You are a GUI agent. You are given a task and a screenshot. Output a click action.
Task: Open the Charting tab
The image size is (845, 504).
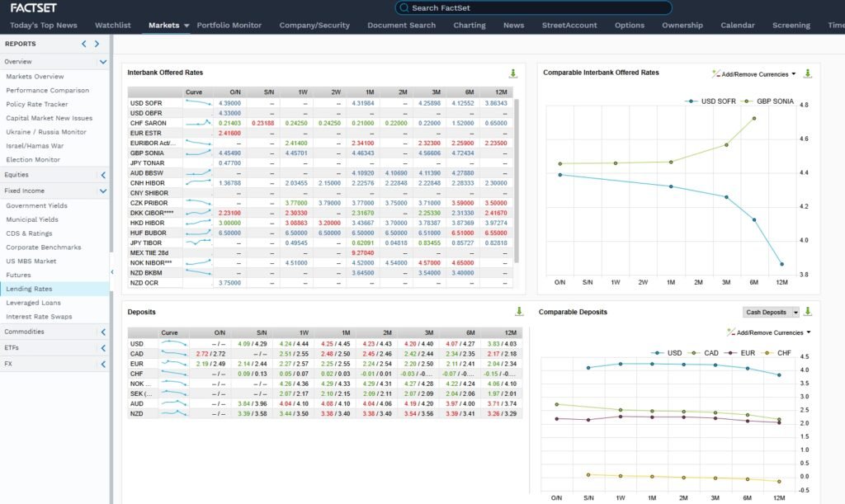[469, 26]
